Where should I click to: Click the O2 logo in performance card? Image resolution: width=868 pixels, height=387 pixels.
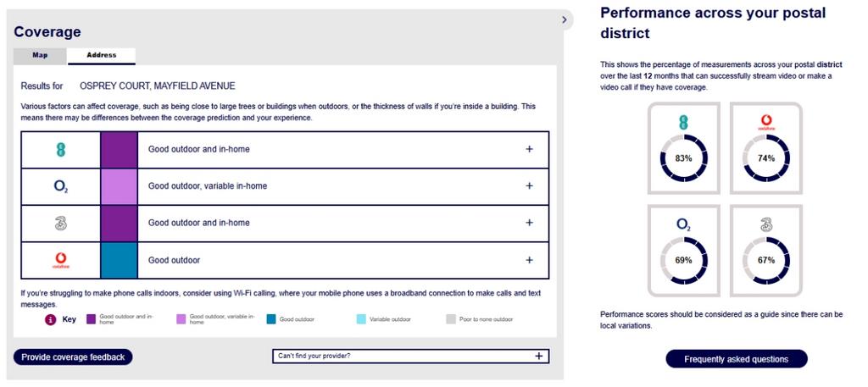(x=683, y=224)
